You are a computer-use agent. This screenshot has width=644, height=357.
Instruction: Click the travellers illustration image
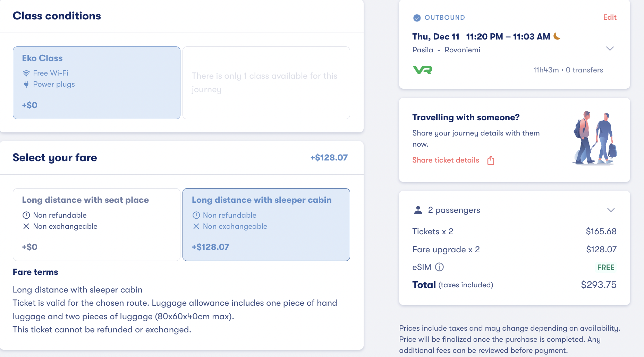(x=595, y=138)
